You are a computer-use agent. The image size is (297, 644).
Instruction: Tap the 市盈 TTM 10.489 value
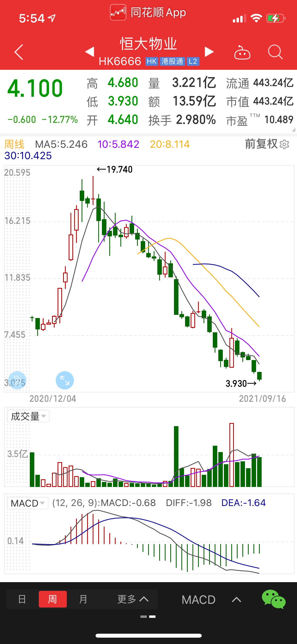260,120
